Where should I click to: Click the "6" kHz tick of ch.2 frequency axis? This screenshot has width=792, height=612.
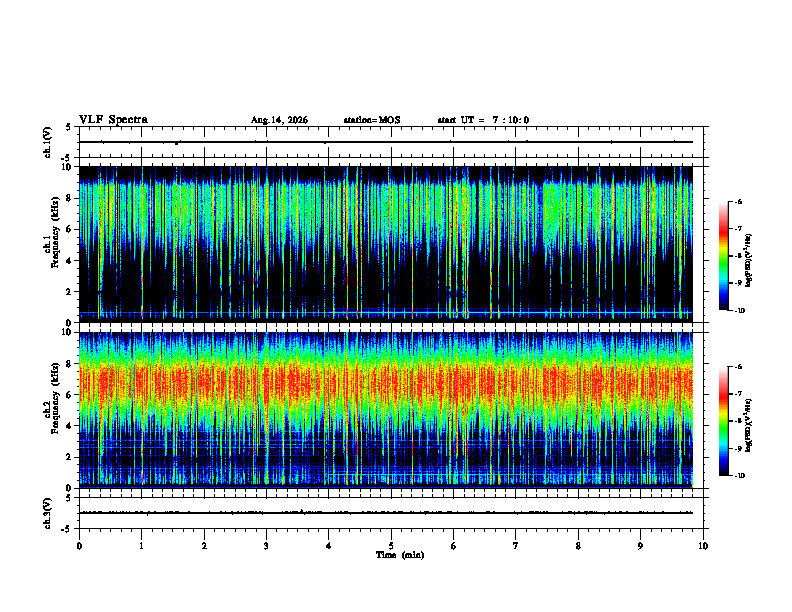[x=69, y=395]
